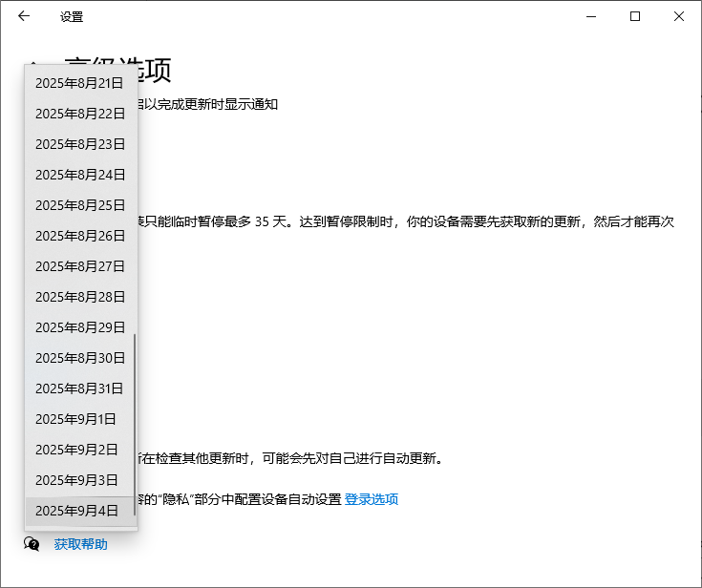Select the 2025年8月24日 option
702x588 pixels.
pyautogui.click(x=80, y=175)
